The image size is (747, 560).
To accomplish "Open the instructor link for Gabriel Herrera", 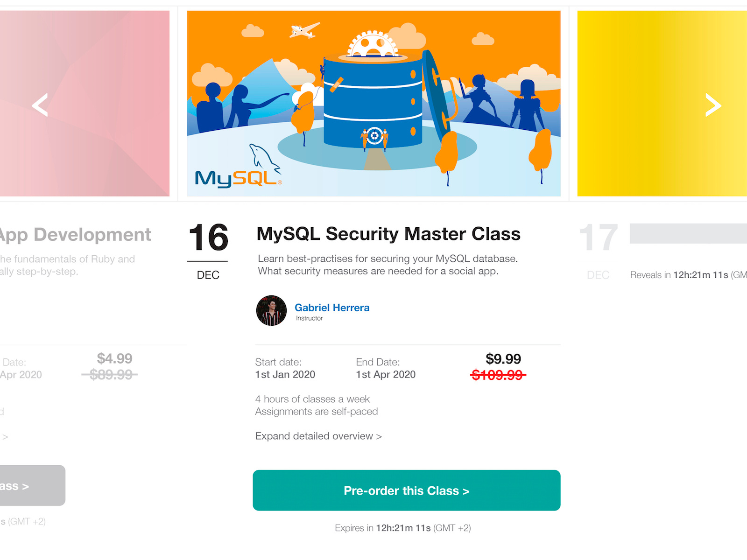I will [332, 308].
